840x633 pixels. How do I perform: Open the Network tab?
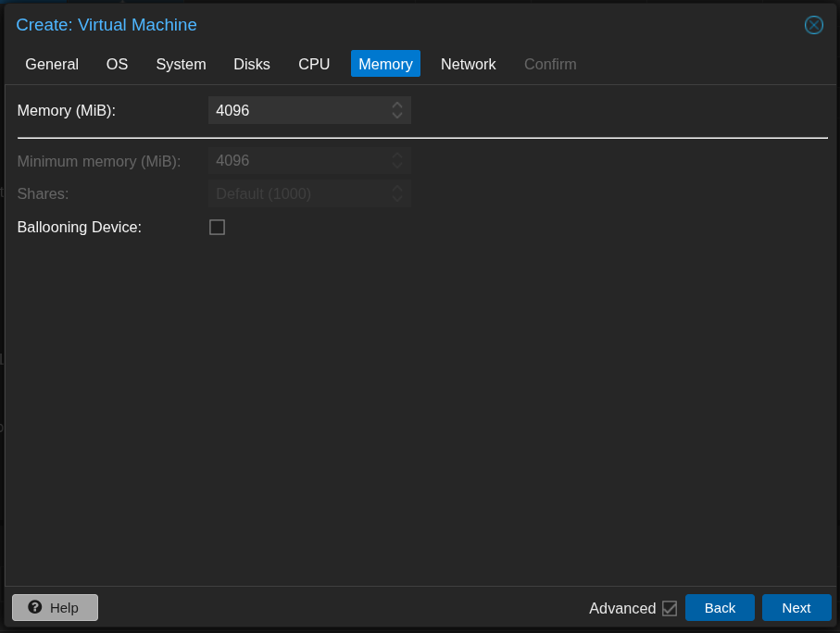[468, 64]
